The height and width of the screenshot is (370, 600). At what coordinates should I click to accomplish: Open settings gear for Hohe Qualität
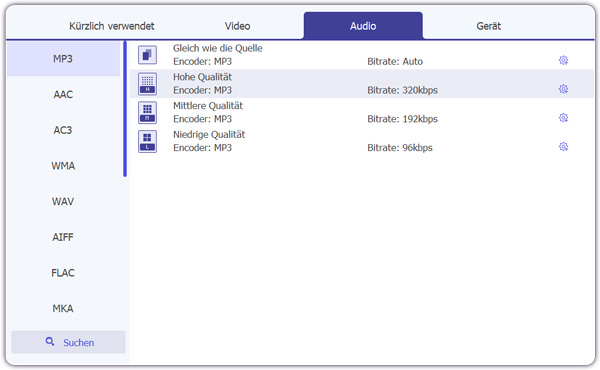(563, 89)
